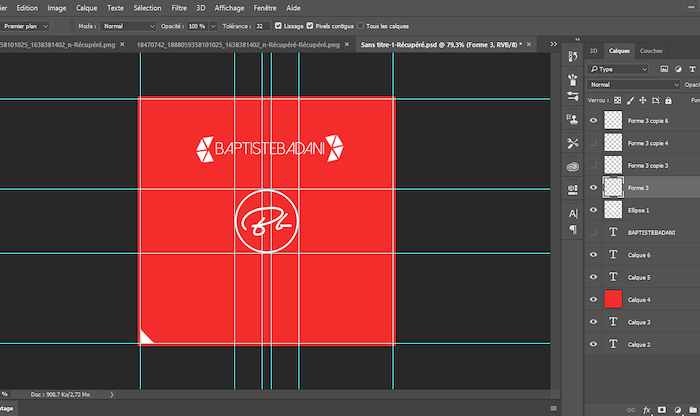Lock position move icon
700x416 pixels.
coord(642,100)
